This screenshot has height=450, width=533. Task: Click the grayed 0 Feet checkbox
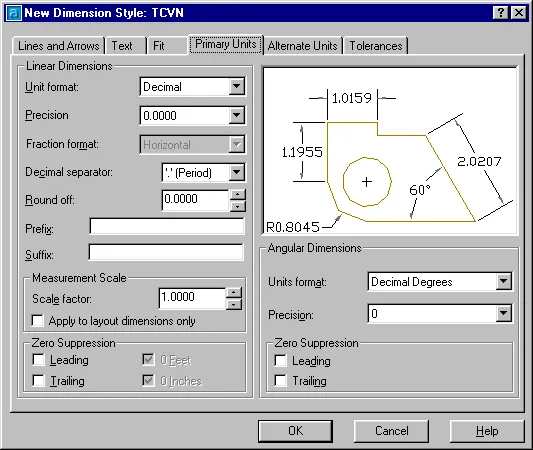click(148, 359)
